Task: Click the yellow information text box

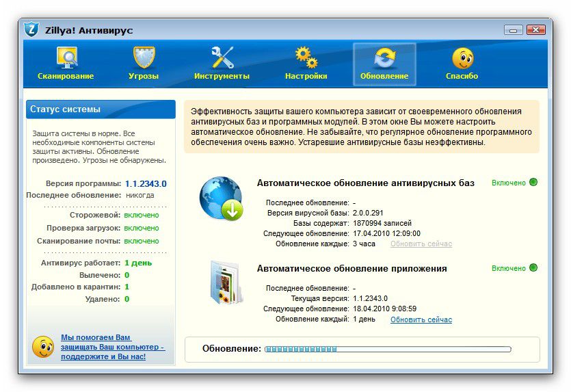Action: (x=361, y=127)
